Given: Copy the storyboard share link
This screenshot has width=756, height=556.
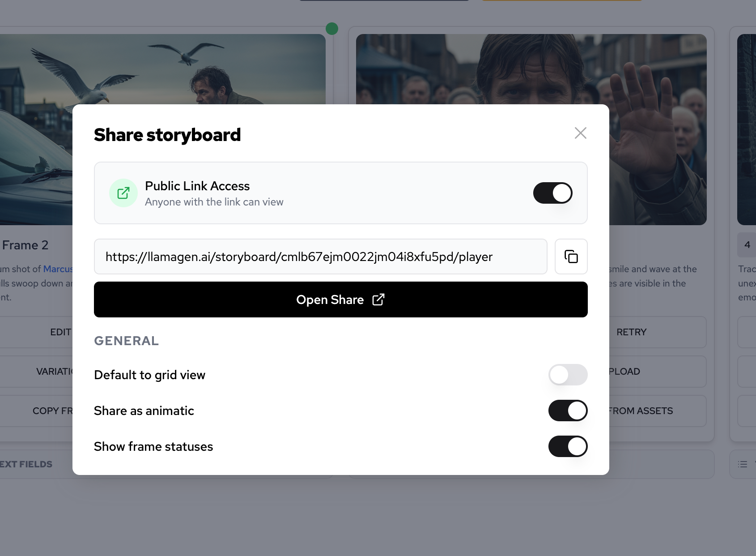Looking at the screenshot, I should [x=571, y=257].
